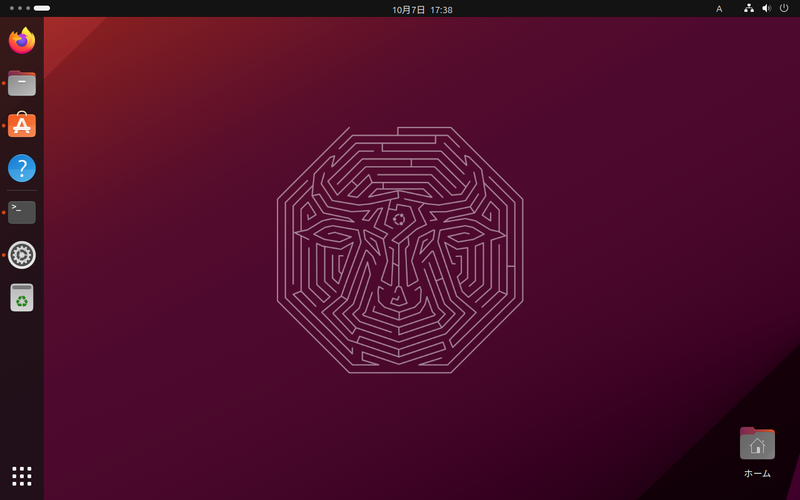Launch Firefox from the dock
The width and height of the screenshot is (800, 500).
point(22,40)
